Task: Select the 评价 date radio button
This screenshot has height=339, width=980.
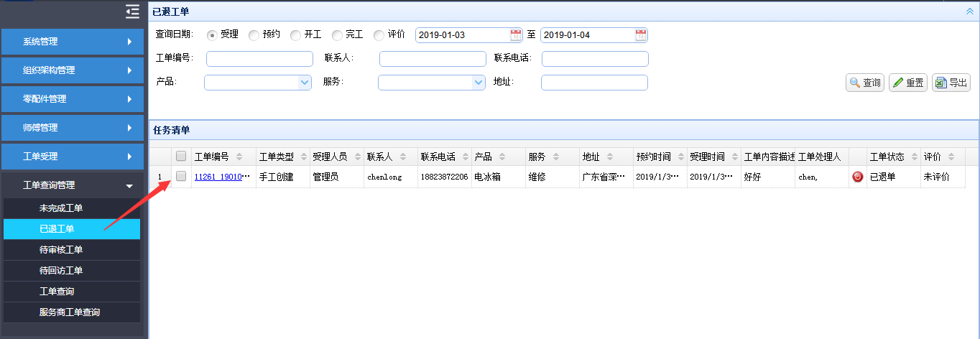Action: click(379, 35)
